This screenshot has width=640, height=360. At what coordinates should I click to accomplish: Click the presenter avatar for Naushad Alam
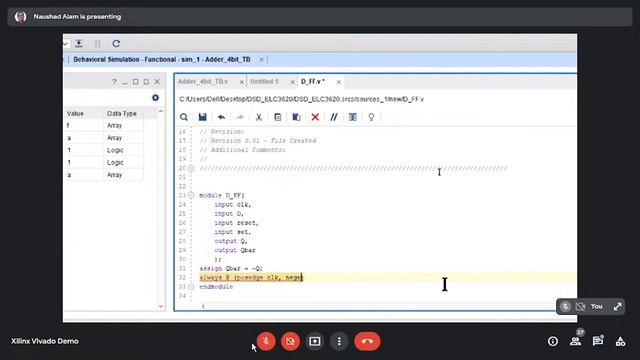(x=20, y=17)
